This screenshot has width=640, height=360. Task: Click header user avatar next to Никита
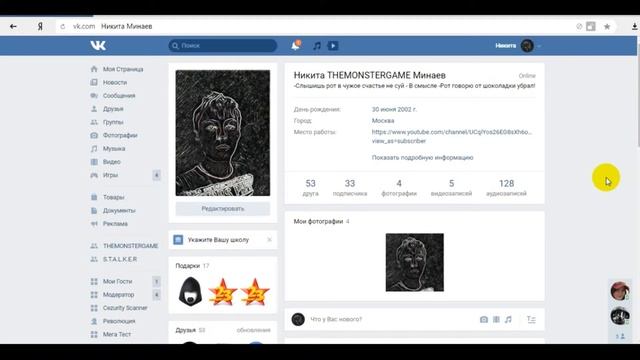[527, 46]
